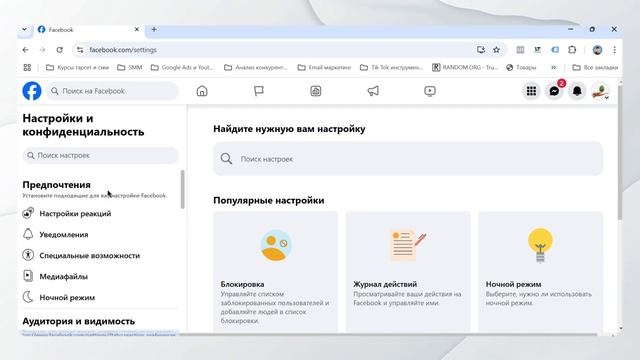The width and height of the screenshot is (640, 360).
Task: Reload the page with the refresh icon
Action: (x=60, y=50)
